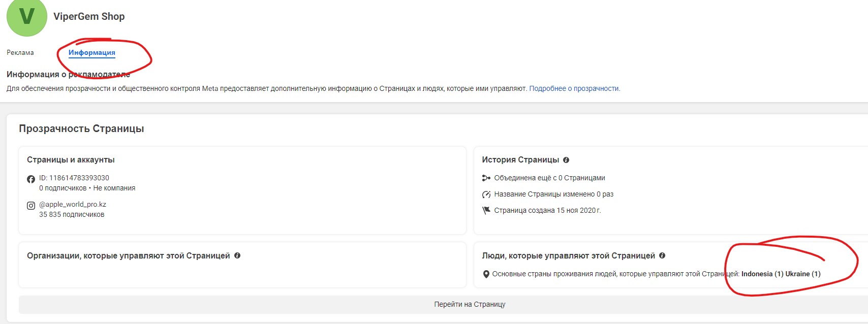The height and width of the screenshot is (324, 868).
Task: Click the merged pages icon
Action: coord(486,178)
